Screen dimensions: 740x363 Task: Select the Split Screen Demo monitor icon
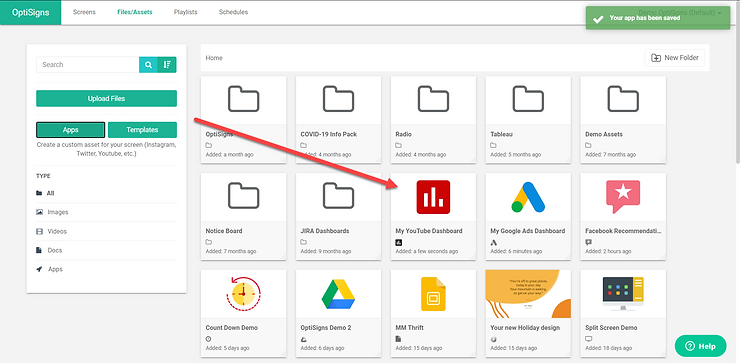click(x=623, y=294)
